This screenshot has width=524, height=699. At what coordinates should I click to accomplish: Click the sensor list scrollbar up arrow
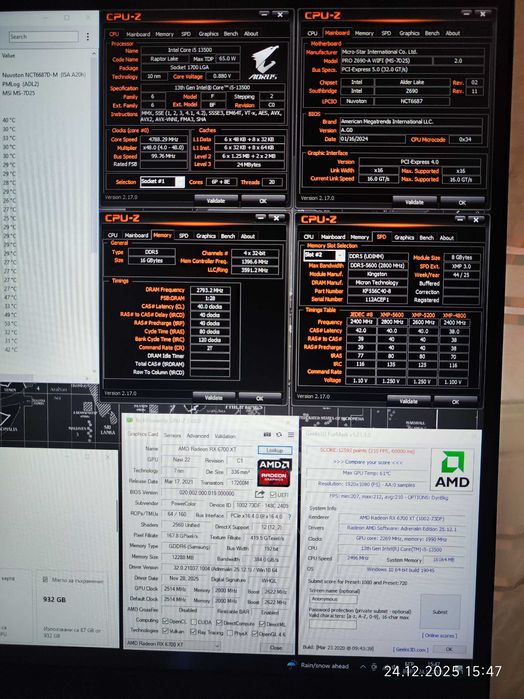pyautogui.click(x=94, y=54)
